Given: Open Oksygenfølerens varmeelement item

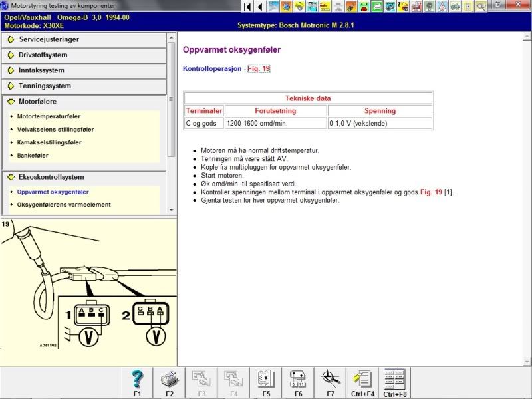Looking at the screenshot, I should pyautogui.click(x=63, y=205).
